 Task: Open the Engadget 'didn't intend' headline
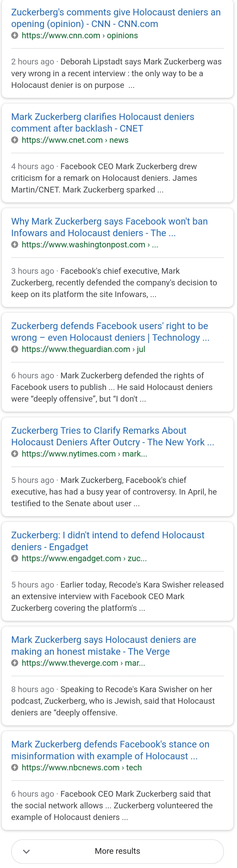108,540
